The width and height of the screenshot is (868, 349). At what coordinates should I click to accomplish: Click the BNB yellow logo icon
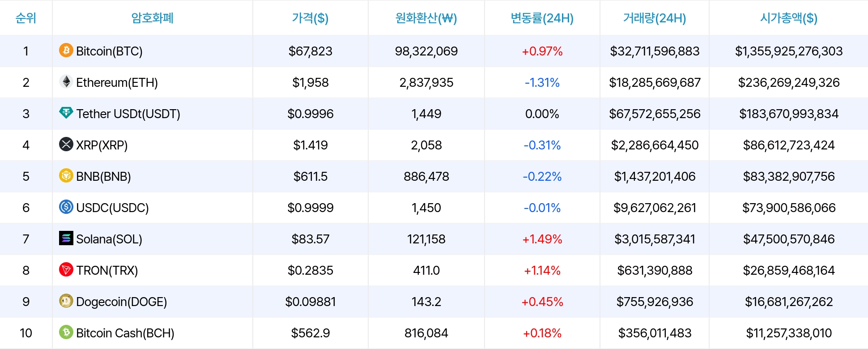point(66,175)
